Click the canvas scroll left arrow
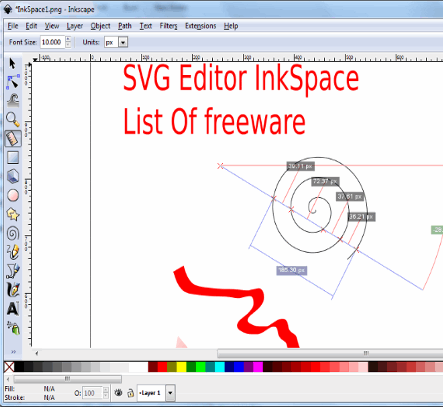 coord(37,353)
